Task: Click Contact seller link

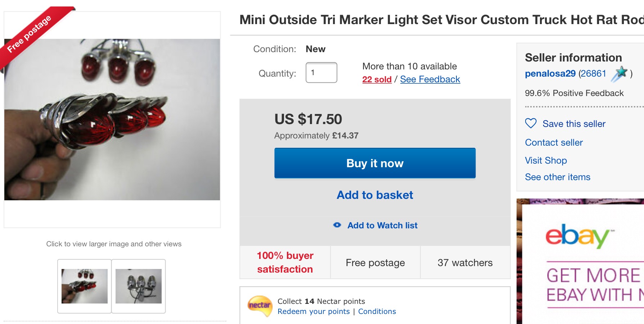Action: [554, 142]
